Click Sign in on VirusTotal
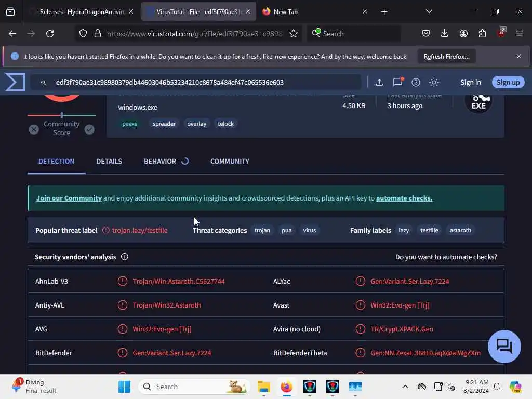The width and height of the screenshot is (532, 399). click(470, 82)
